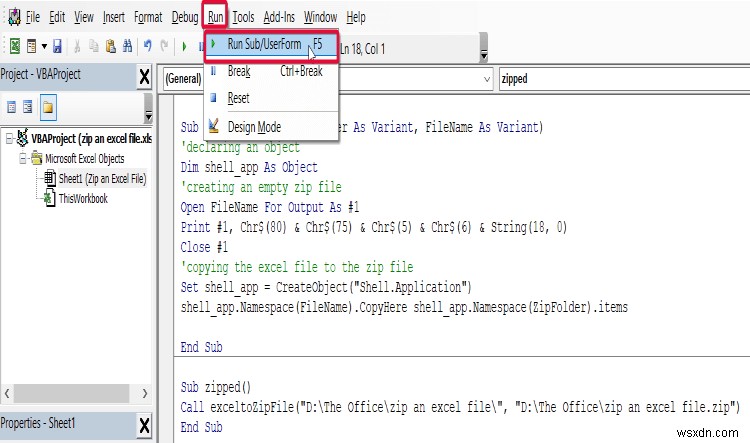Choose Reset in the Run menu
This screenshot has width=750, height=443.
(x=271, y=98)
